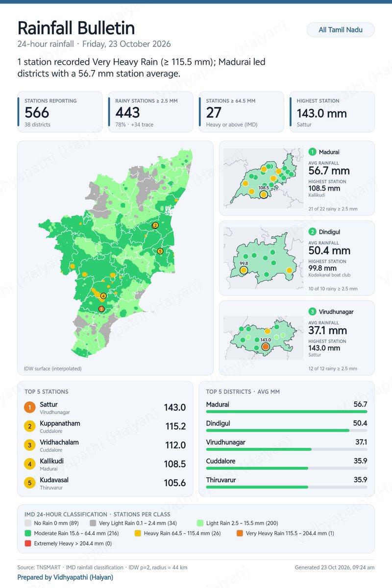Click the red Extremely Heavy legend swatch
The width and height of the screenshot is (392, 588).
pyautogui.click(x=27, y=543)
